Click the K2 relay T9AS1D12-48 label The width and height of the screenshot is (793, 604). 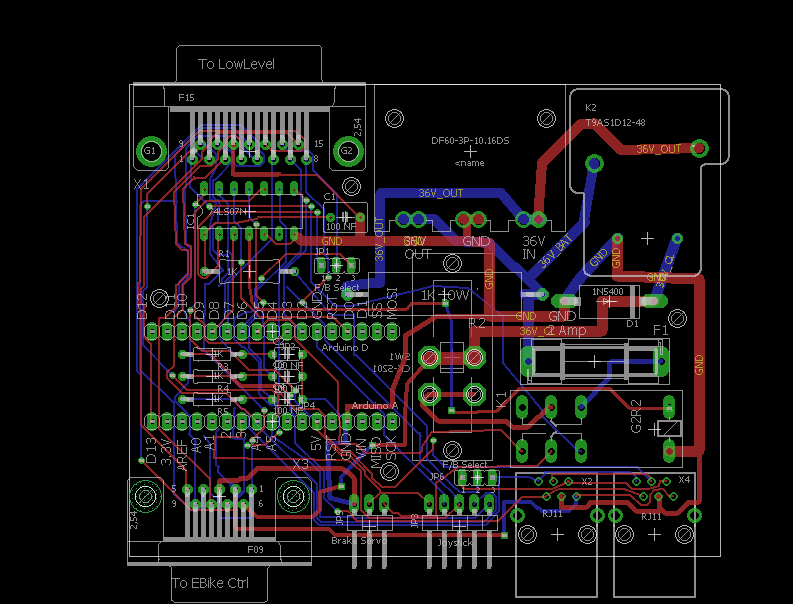615,122
